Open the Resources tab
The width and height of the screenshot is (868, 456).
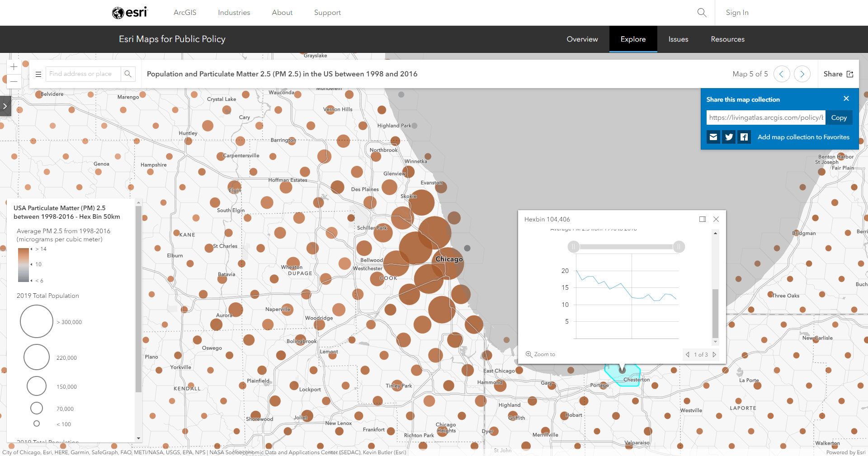coord(728,39)
